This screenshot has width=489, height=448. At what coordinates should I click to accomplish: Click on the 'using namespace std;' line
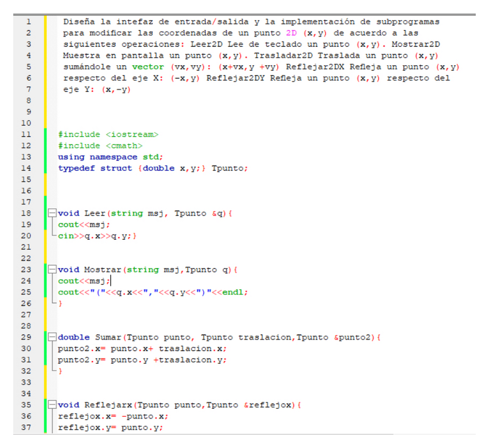coord(110,157)
